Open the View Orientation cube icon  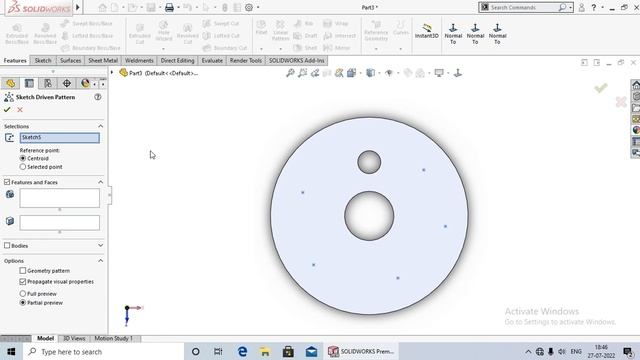click(x=351, y=73)
